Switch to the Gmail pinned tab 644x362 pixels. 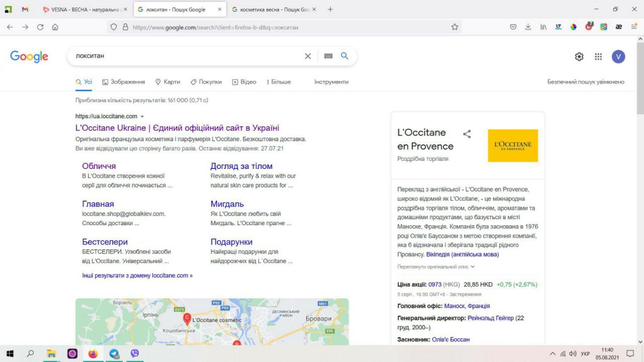(25, 10)
